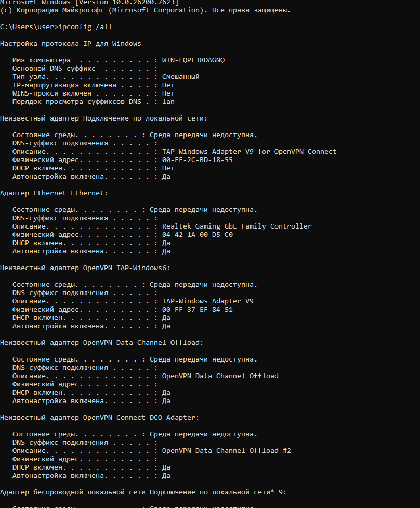
Task: Click the MAC address 04-42-1A-00-D5-C0
Action: tap(197, 234)
